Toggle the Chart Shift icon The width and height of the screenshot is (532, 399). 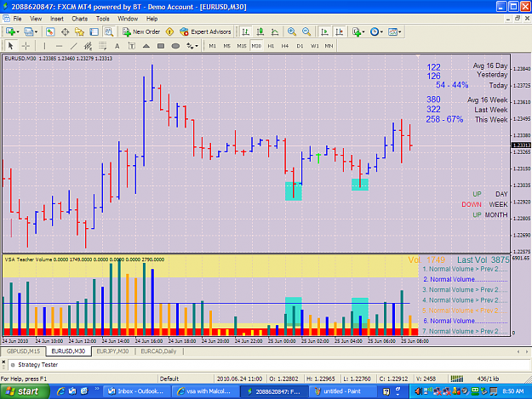click(339, 31)
